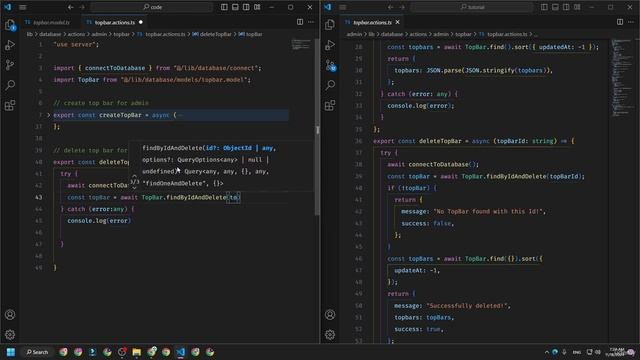Toggle primary side bar in left window
Viewport: 640px width, 360px height.
224,7
